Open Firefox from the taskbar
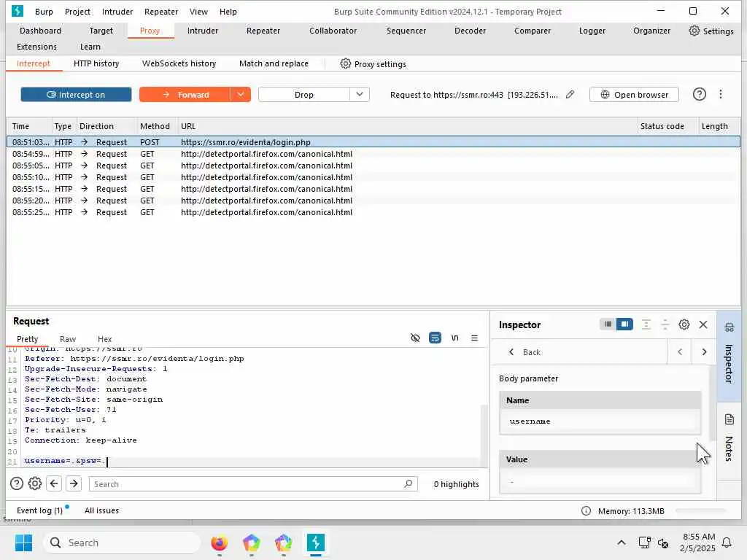The height and width of the screenshot is (560, 747). coord(219,542)
